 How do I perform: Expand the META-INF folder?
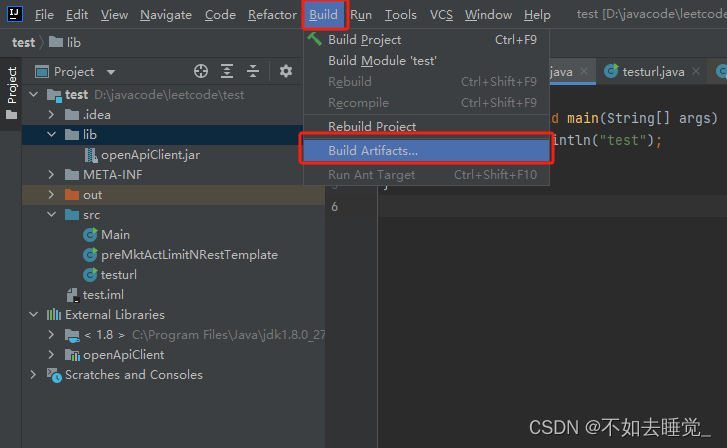(x=51, y=175)
